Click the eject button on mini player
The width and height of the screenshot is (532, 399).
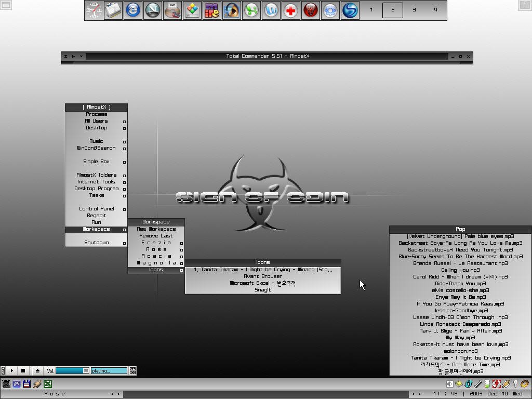coord(37,370)
